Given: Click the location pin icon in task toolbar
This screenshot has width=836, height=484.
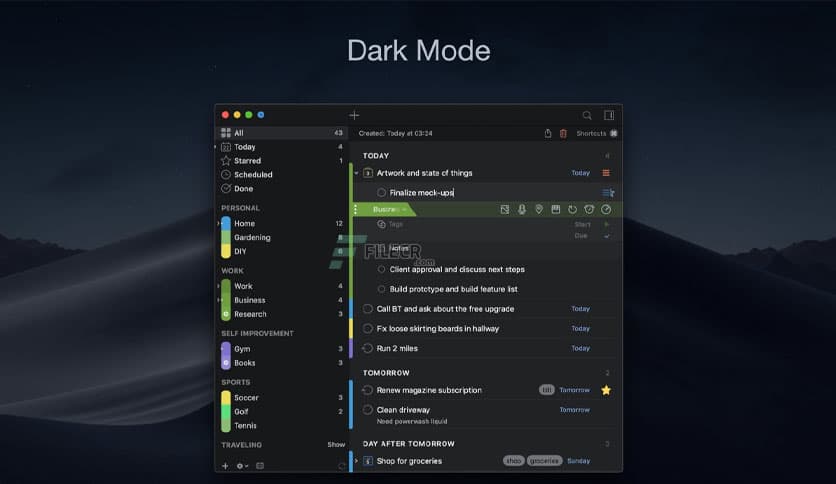Looking at the screenshot, I should (x=538, y=209).
